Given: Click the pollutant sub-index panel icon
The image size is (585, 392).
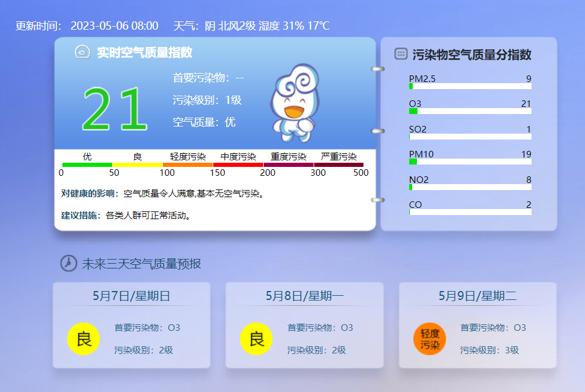Looking at the screenshot, I should coord(401,54).
